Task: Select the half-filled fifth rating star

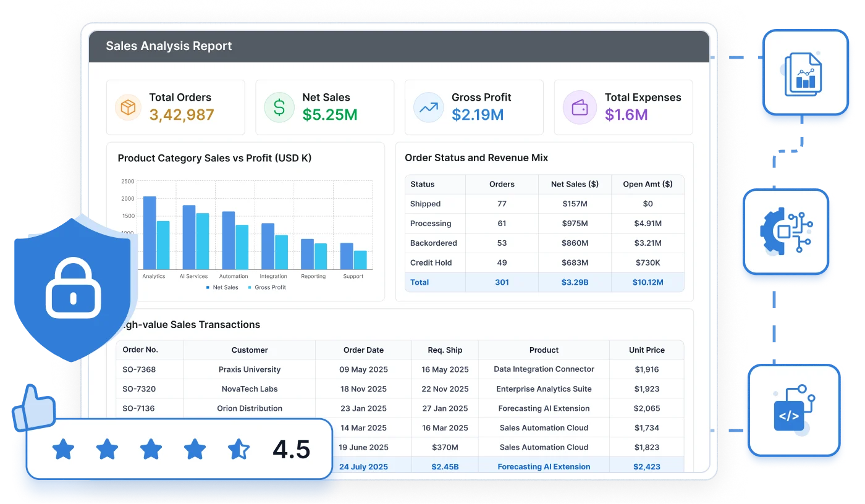Action: 238,449
